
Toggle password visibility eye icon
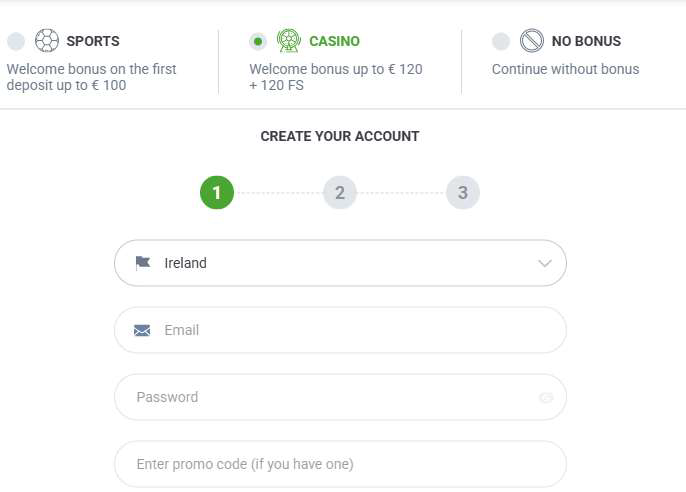point(546,397)
